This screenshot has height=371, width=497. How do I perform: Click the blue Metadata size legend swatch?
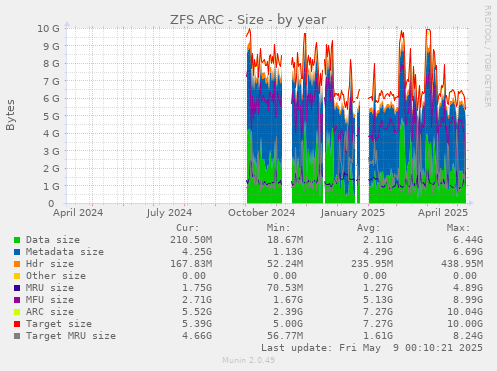pos(17,252)
